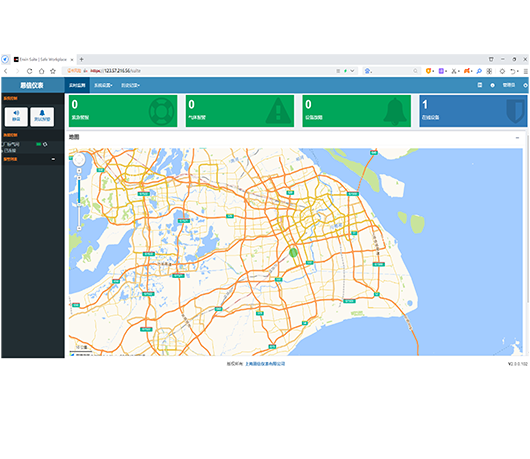This screenshot has width=530, height=459.
Task: Open the admin user menu in header
Action: [509, 85]
